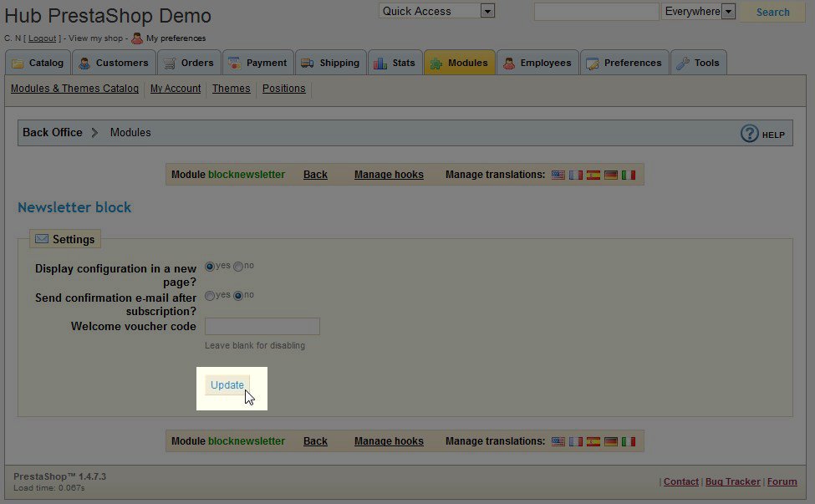Open the Help icon in breadcrumb bar
This screenshot has height=504, width=815.
(x=750, y=134)
